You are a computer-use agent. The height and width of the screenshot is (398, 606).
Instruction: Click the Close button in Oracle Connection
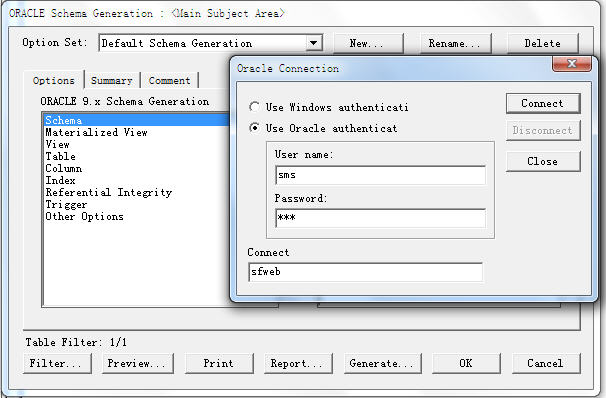pyautogui.click(x=543, y=161)
